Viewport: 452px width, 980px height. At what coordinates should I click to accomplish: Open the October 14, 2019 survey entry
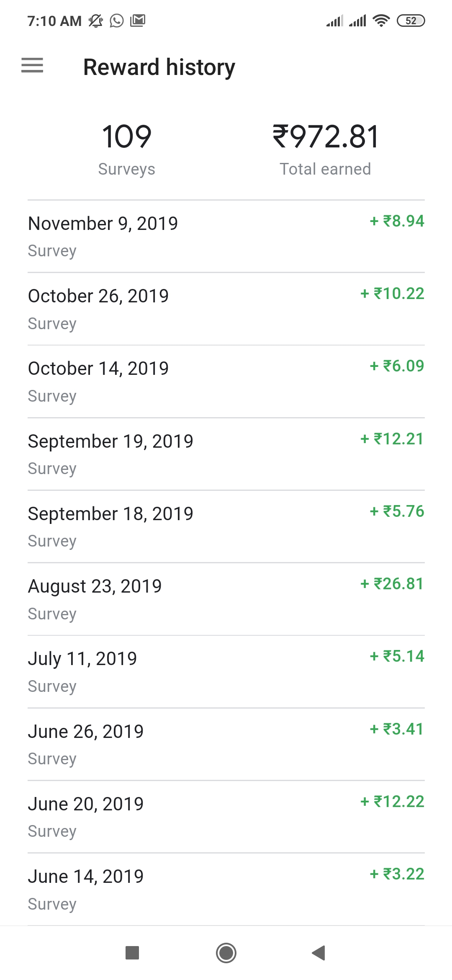(226, 382)
